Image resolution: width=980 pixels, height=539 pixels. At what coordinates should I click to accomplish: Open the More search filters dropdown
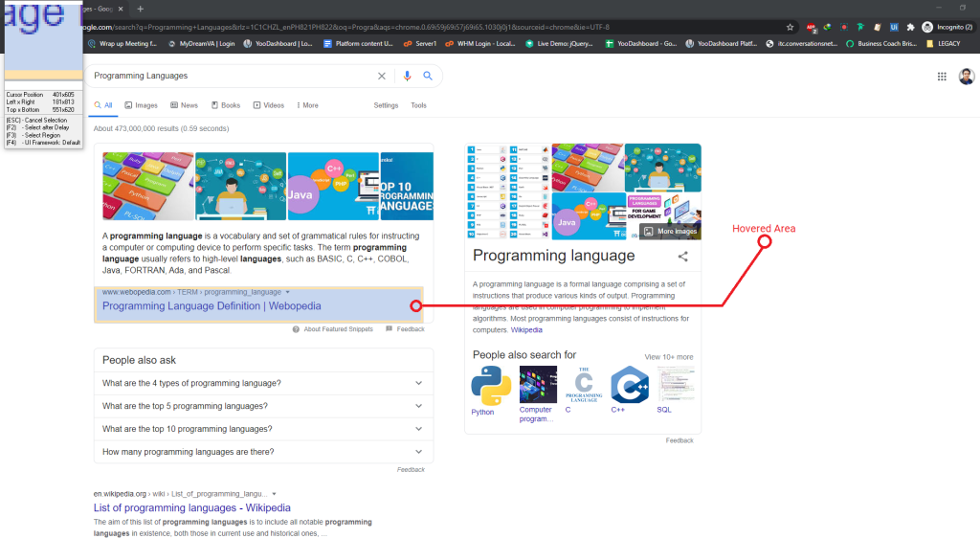tap(308, 105)
